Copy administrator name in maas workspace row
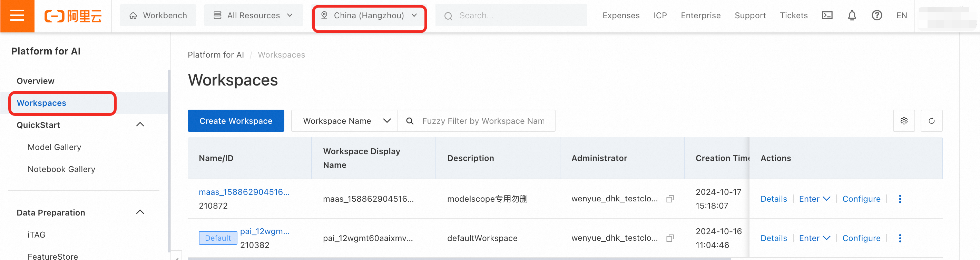The image size is (980, 260). click(670, 199)
